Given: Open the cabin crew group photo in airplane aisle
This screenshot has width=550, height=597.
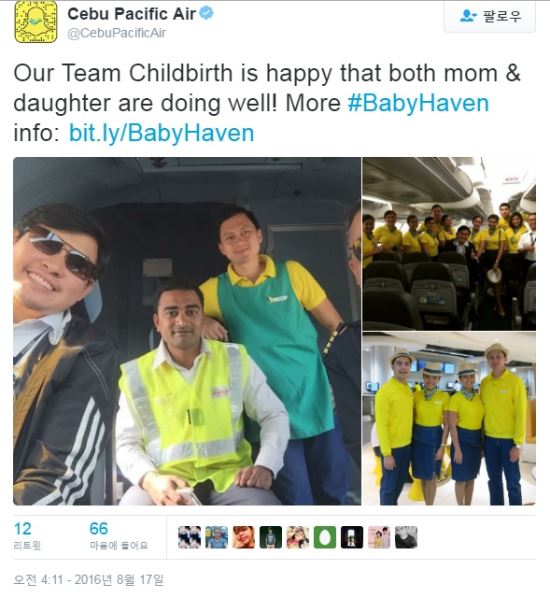Looking at the screenshot, I should pos(449,244).
